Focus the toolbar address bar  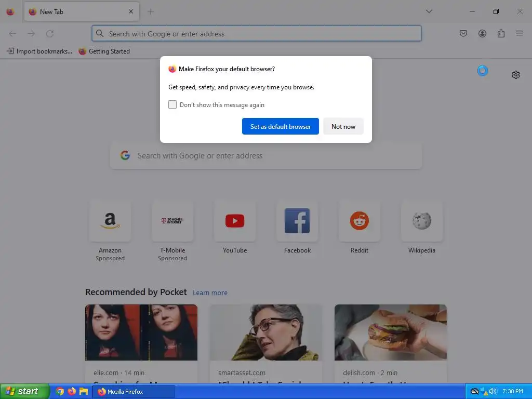(x=257, y=34)
